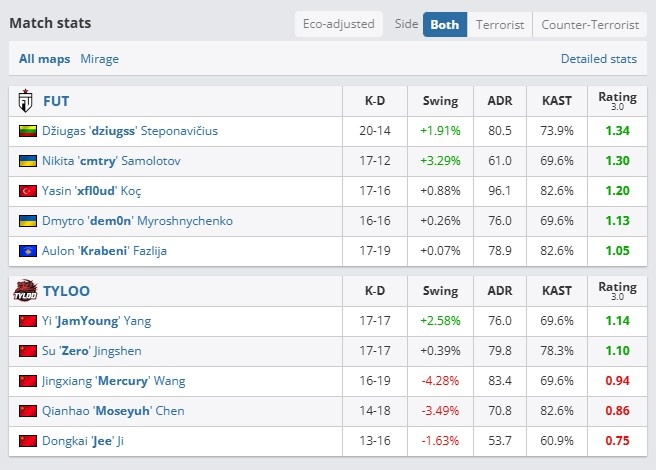Open the FUT team name link

[x=56, y=101]
